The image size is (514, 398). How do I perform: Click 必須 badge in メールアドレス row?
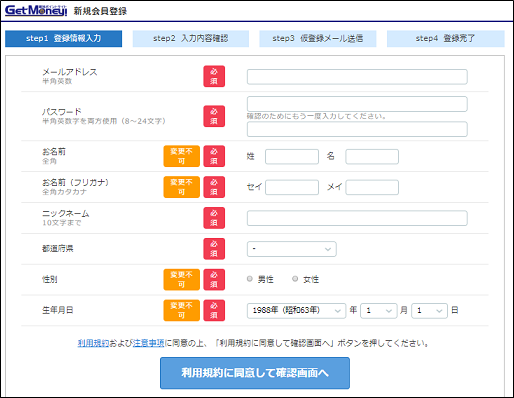tap(214, 76)
